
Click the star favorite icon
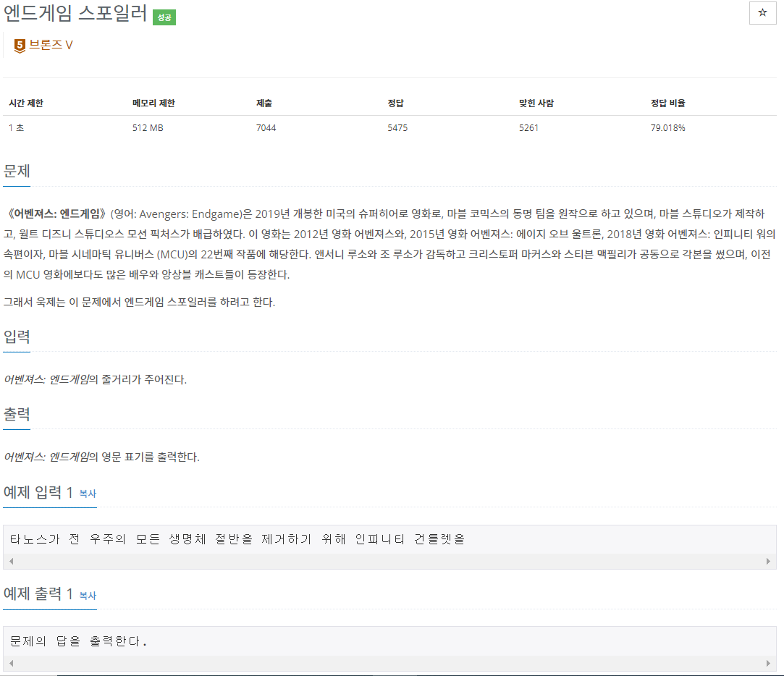click(762, 12)
